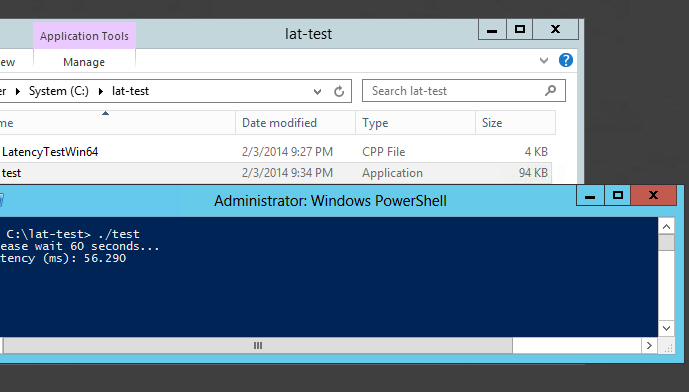Click the 2/3/2014 9:34 PM date cell
Image resolution: width=689 pixels, height=392 pixels.
287,173
